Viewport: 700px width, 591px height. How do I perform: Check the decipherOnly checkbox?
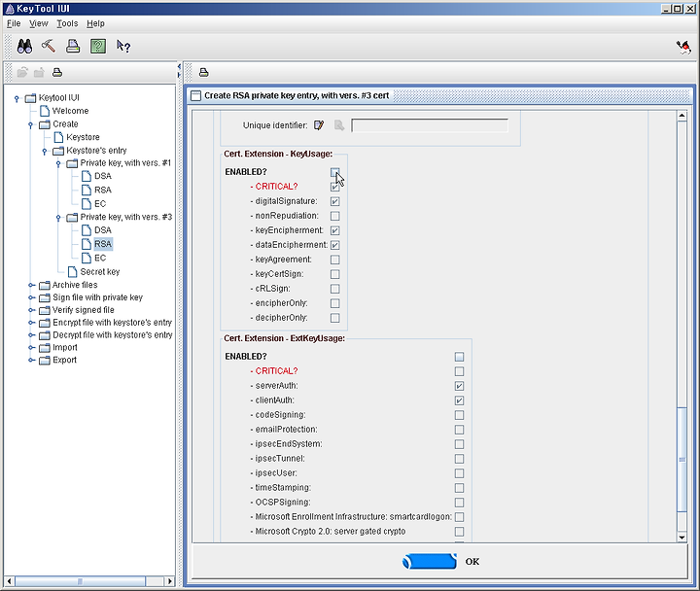[334, 318]
